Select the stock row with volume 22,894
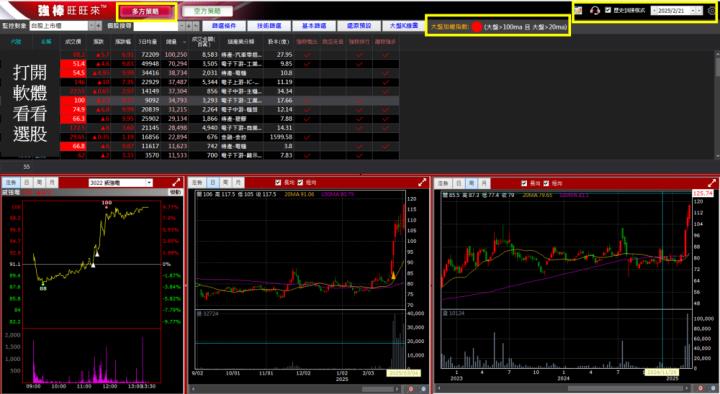Screen dimensions: 720x394 [230, 137]
